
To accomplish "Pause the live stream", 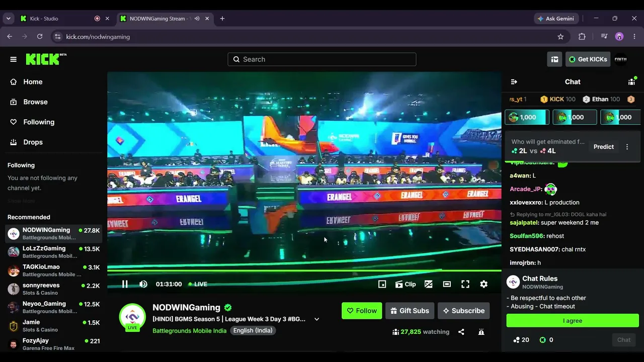I will (125, 284).
